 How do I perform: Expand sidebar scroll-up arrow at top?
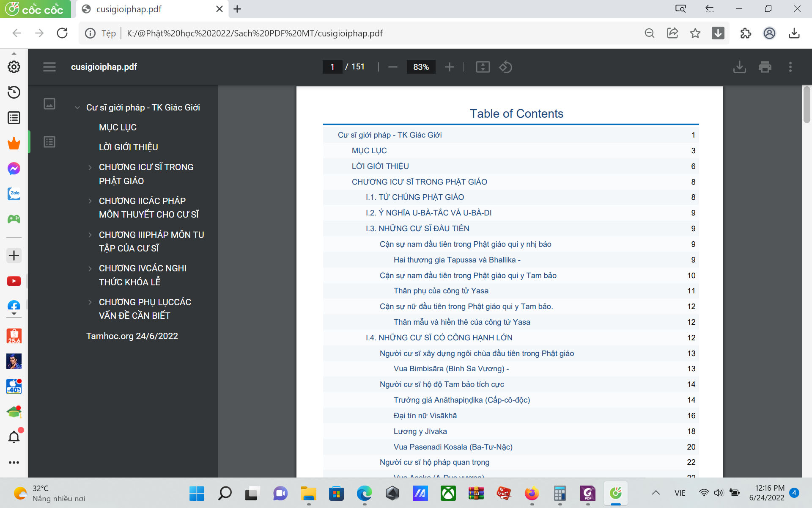coord(14,54)
